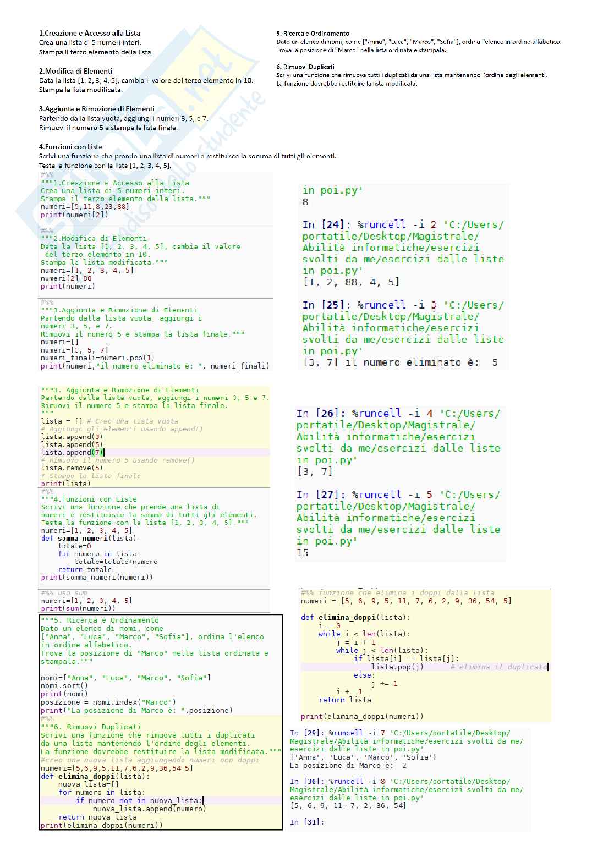The image size is (614, 868).
Task: Click the list 'nomi=["Anna", "Luca", "Marco", "Sofia"]'
Action: pyautogui.click(x=125, y=678)
